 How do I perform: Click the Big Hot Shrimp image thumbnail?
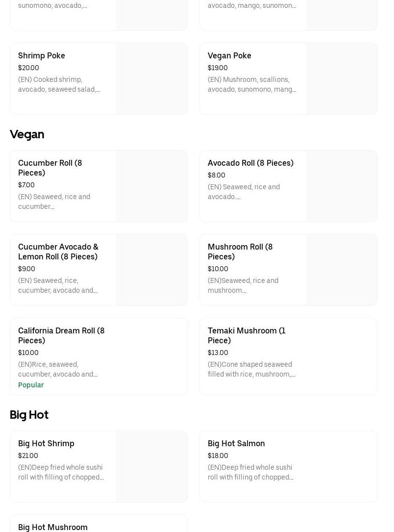tap(152, 467)
